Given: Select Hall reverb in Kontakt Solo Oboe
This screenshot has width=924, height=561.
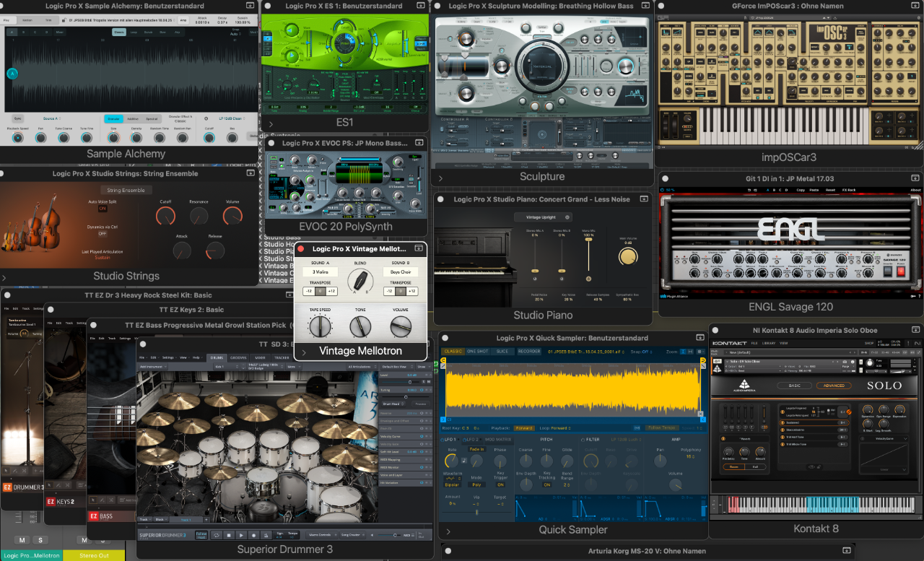Looking at the screenshot, I should coord(755,466).
